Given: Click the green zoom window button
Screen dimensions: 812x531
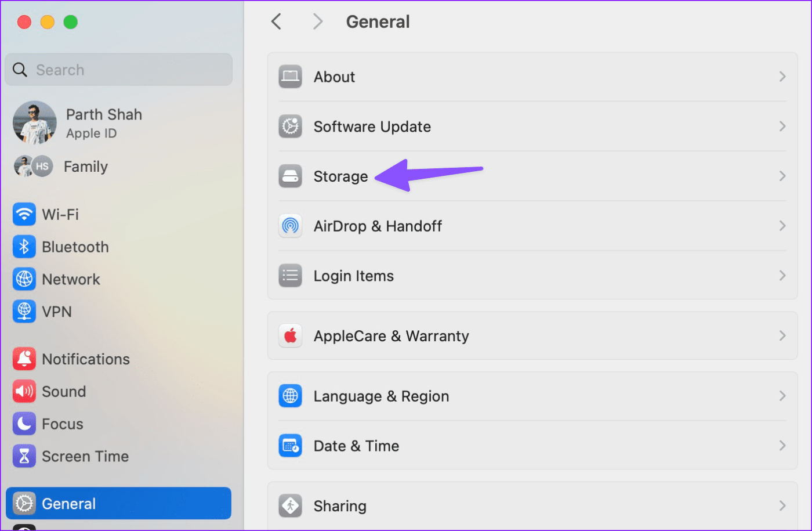Looking at the screenshot, I should pyautogui.click(x=71, y=22).
